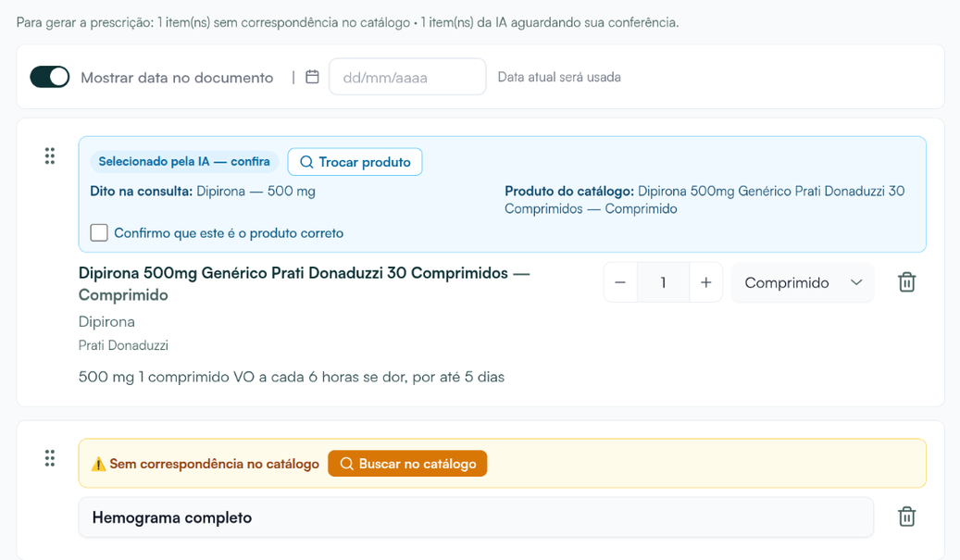Click Buscar no catálogo button
The width and height of the screenshot is (960, 560).
point(407,464)
